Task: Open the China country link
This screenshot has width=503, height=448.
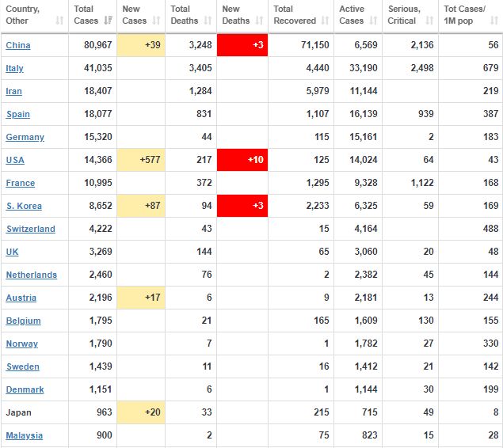Action: tap(18, 45)
